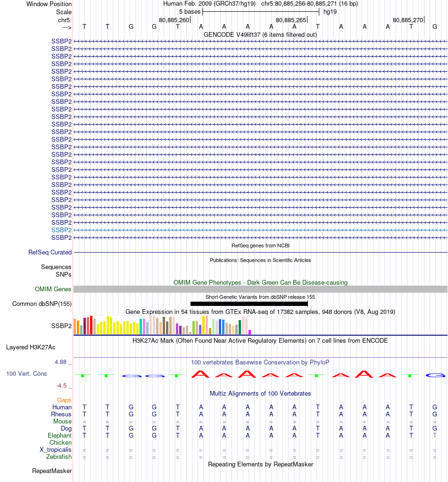Open the RefSeq Curated track label
448x482 pixels.
50,252
